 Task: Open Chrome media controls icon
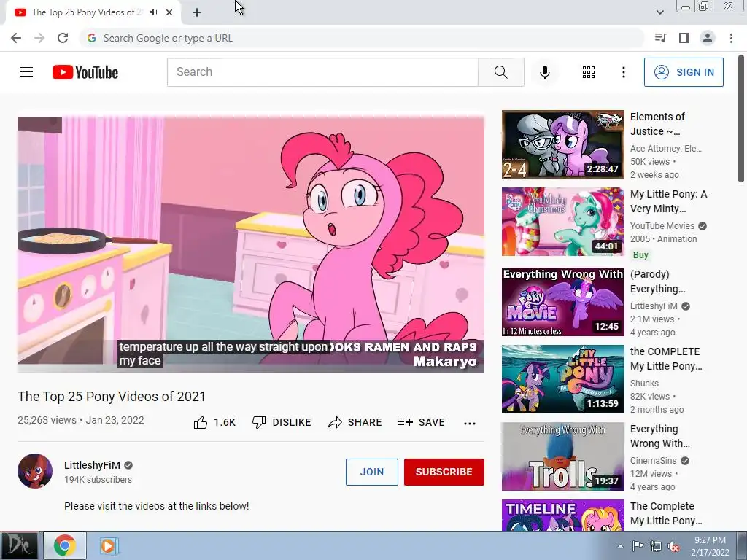660,38
